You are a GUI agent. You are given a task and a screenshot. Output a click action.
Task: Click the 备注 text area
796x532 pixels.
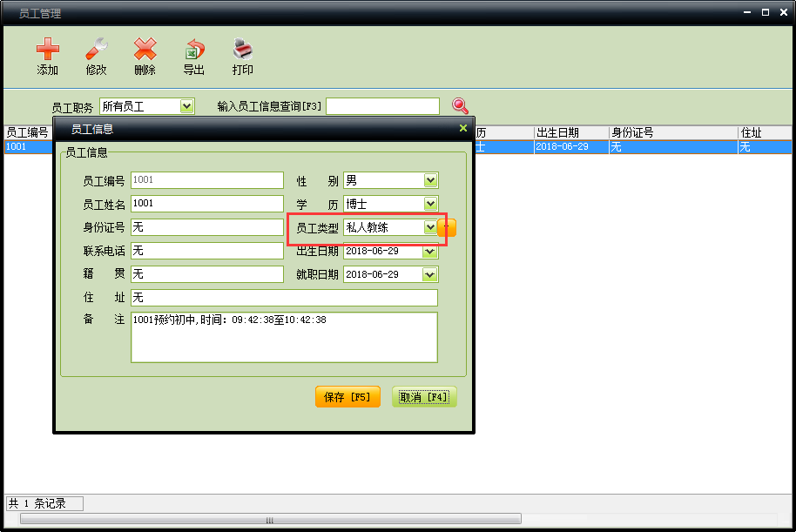pos(284,338)
